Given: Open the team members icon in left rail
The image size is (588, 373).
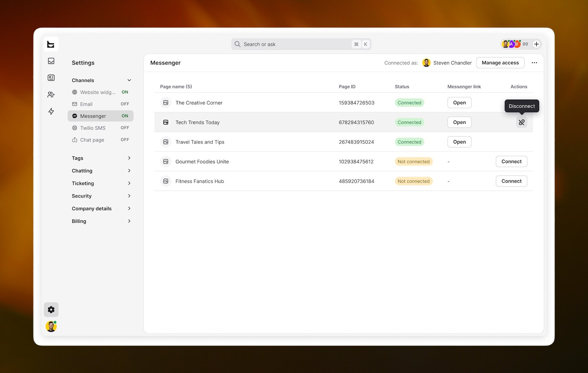Looking at the screenshot, I should coord(51,94).
